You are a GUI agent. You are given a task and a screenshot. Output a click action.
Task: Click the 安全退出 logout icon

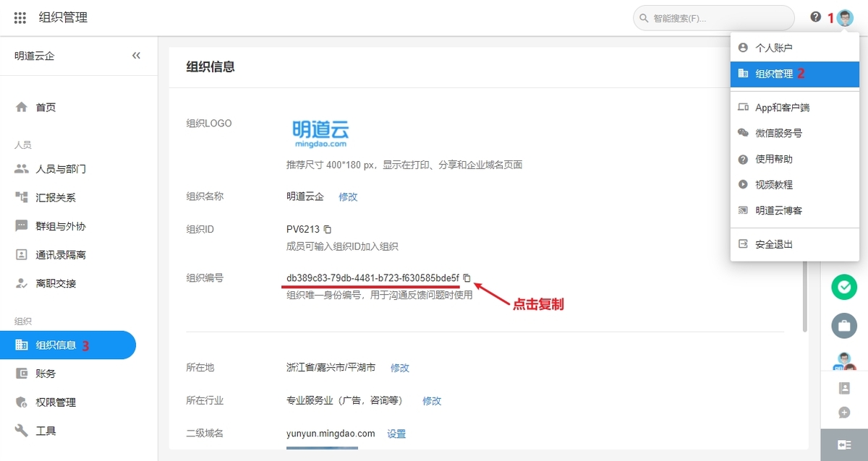(743, 244)
